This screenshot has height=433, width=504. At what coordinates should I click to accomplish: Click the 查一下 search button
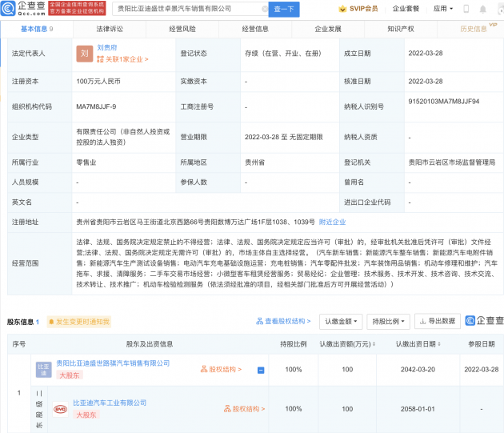click(x=284, y=9)
